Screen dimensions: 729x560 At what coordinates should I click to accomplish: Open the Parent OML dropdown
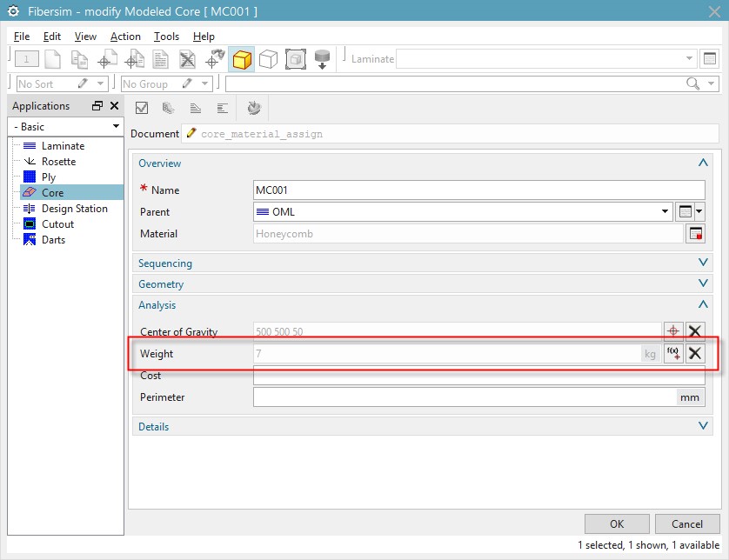pyautogui.click(x=666, y=211)
